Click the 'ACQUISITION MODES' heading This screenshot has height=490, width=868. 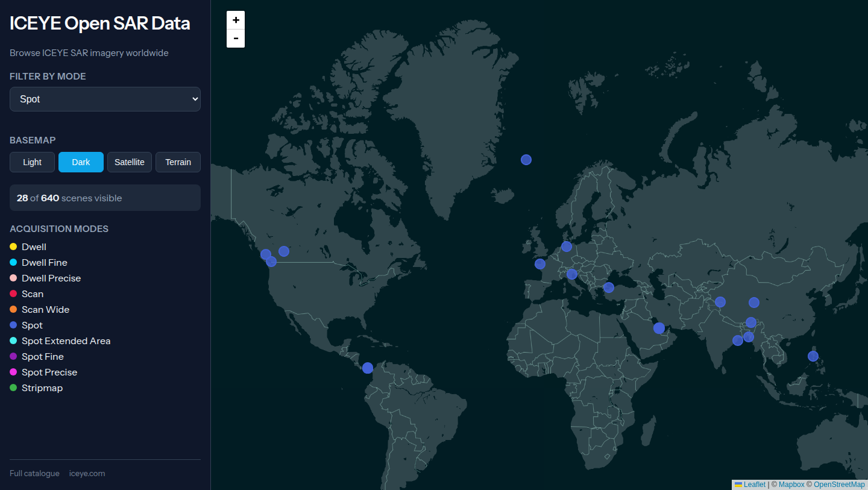tap(59, 229)
